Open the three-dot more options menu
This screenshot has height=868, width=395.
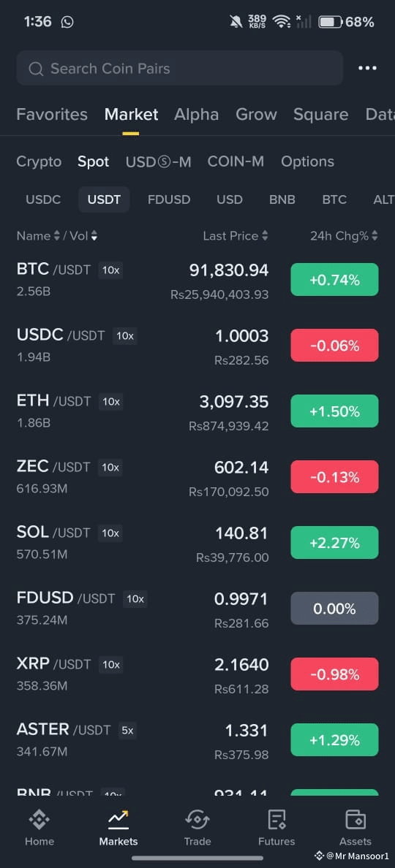[367, 68]
